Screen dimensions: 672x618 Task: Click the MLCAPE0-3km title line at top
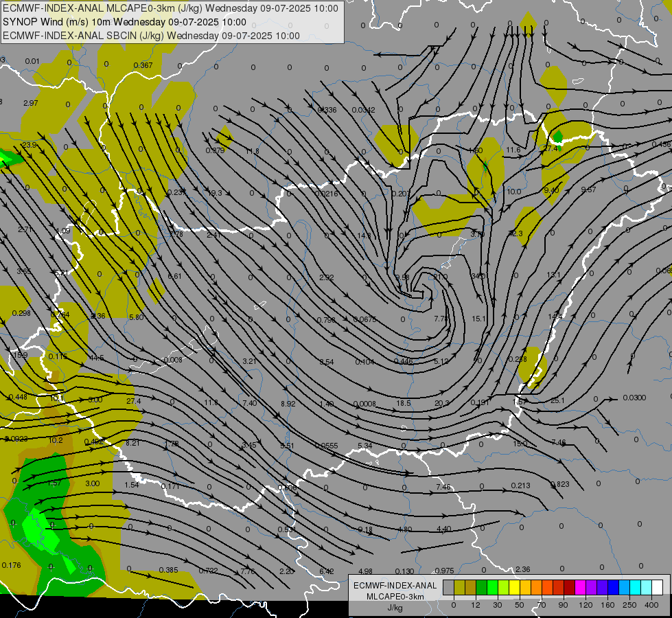coord(170,8)
